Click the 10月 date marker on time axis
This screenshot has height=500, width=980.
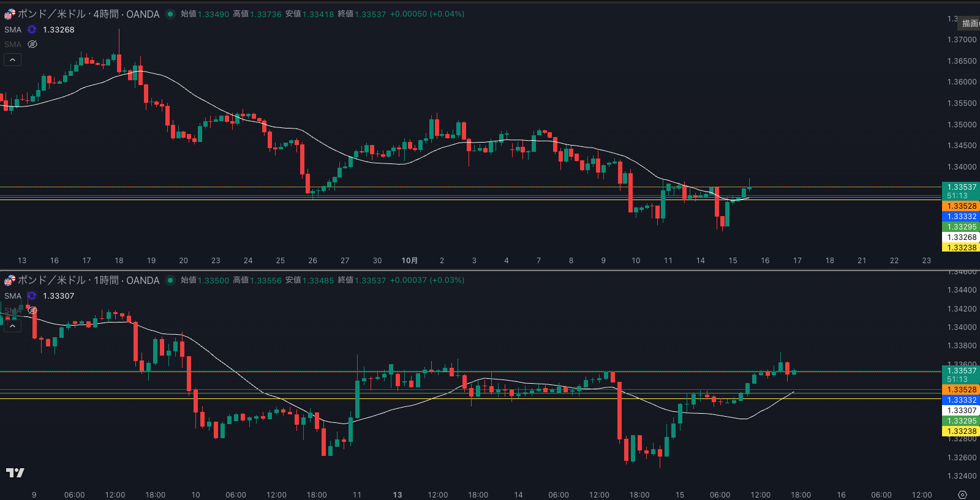[409, 261]
